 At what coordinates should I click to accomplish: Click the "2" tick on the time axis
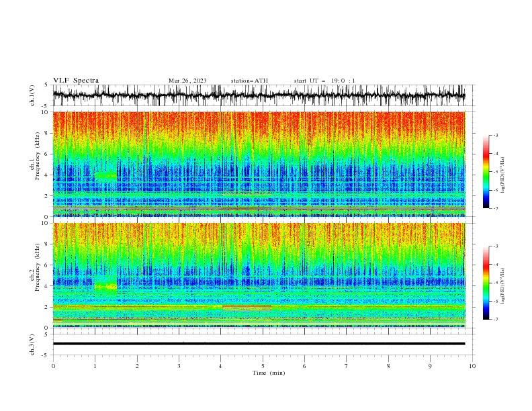pos(137,366)
